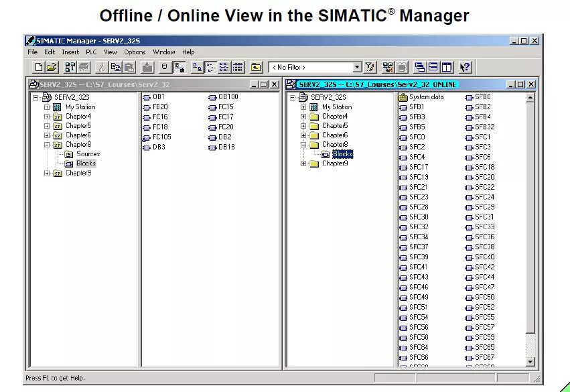
Task: Open the PLC menu
Action: [x=91, y=52]
